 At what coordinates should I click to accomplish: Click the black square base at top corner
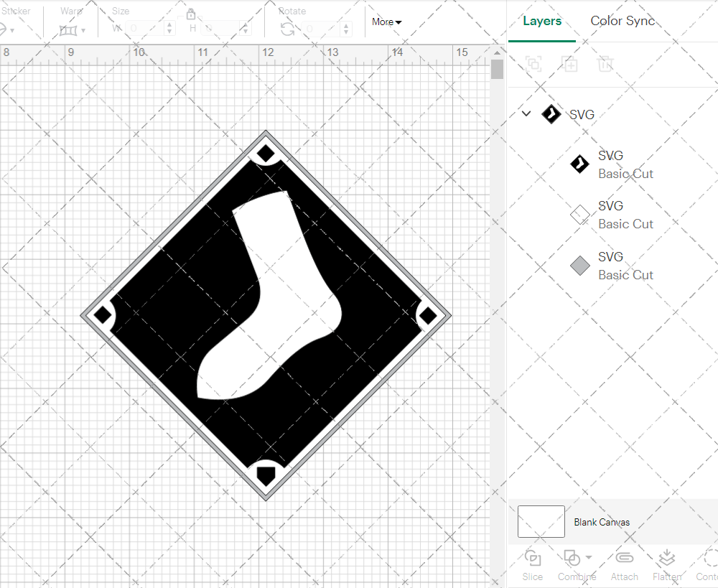click(266, 154)
